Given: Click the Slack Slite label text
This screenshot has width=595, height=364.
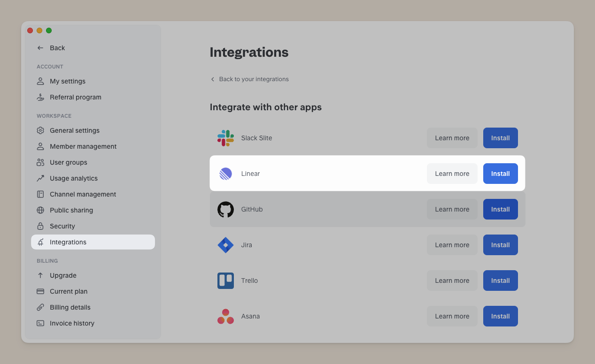Looking at the screenshot, I should 256,138.
